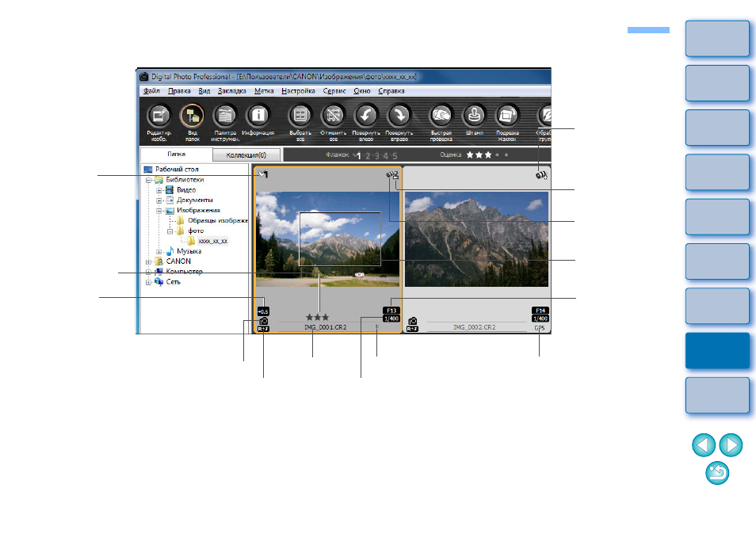Set rating to one star in Оценка

pos(470,155)
